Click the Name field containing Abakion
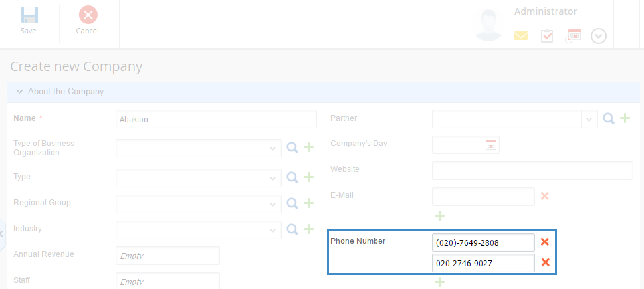 pos(216,119)
